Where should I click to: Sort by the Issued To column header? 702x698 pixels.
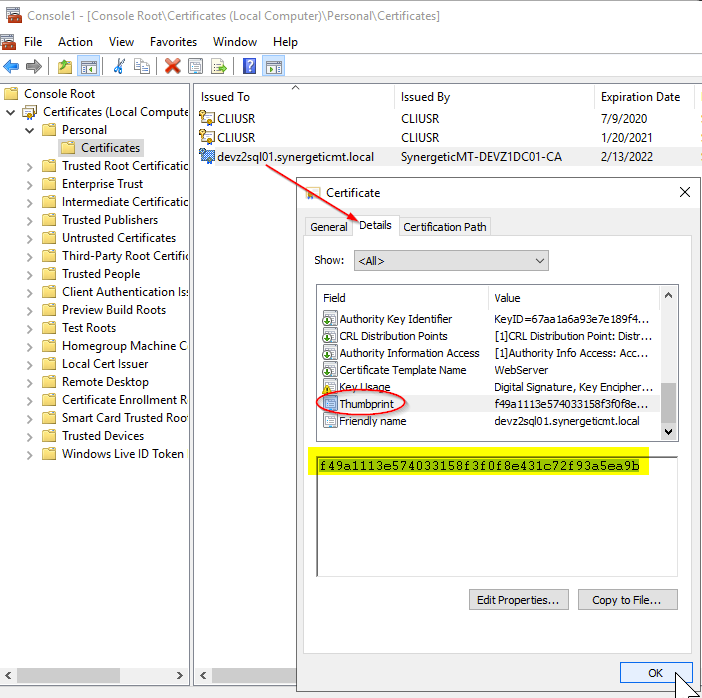click(x=294, y=97)
